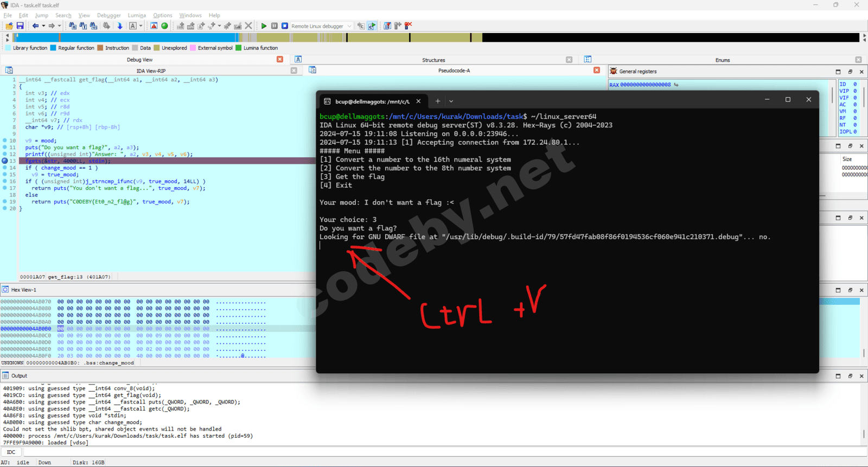Image resolution: width=868 pixels, height=467 pixels.
Task: Click the breakpoint delete icon with red X
Action: click(x=408, y=25)
